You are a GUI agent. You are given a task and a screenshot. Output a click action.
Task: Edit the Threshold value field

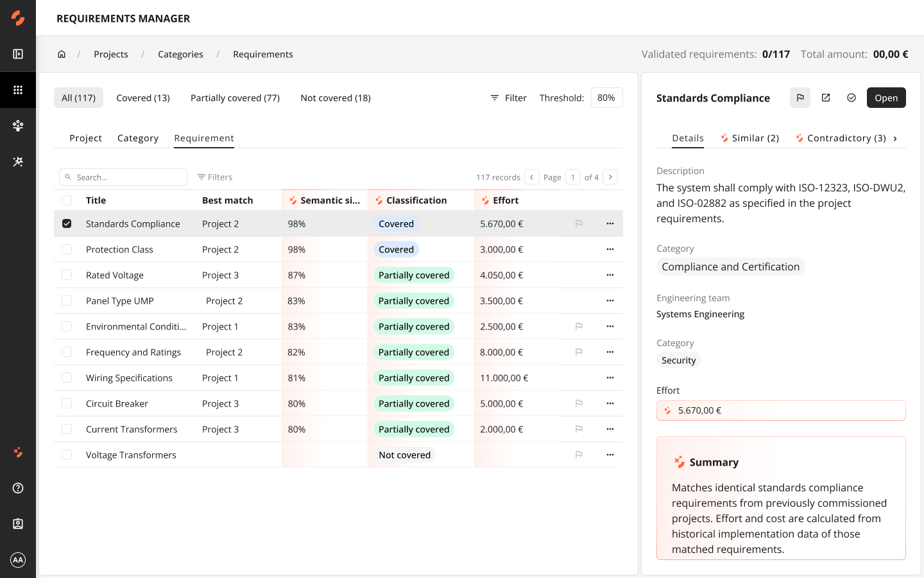pyautogui.click(x=606, y=98)
